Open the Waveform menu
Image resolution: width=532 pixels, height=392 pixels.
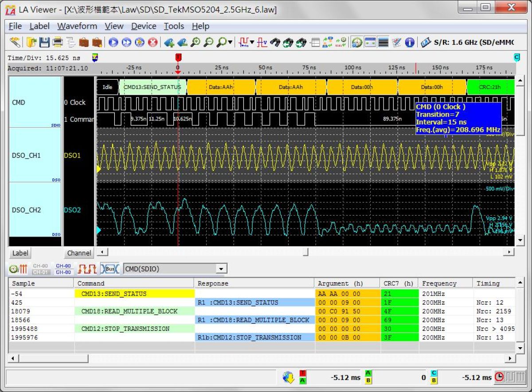point(77,26)
